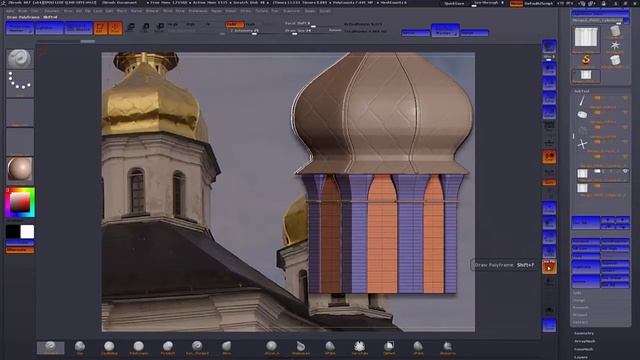This screenshot has width=640, height=360.
Task: Toggle the orange Zadd button
Action: tap(234, 24)
